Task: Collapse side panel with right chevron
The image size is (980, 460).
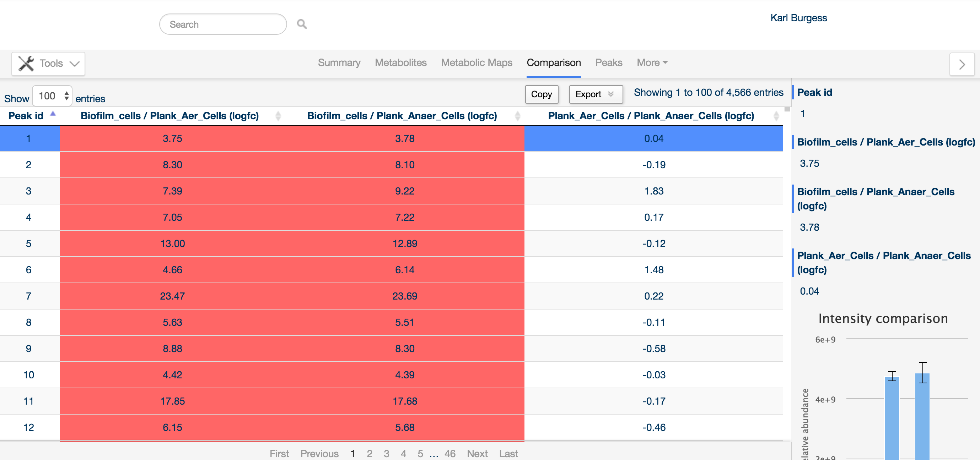Action: point(962,64)
